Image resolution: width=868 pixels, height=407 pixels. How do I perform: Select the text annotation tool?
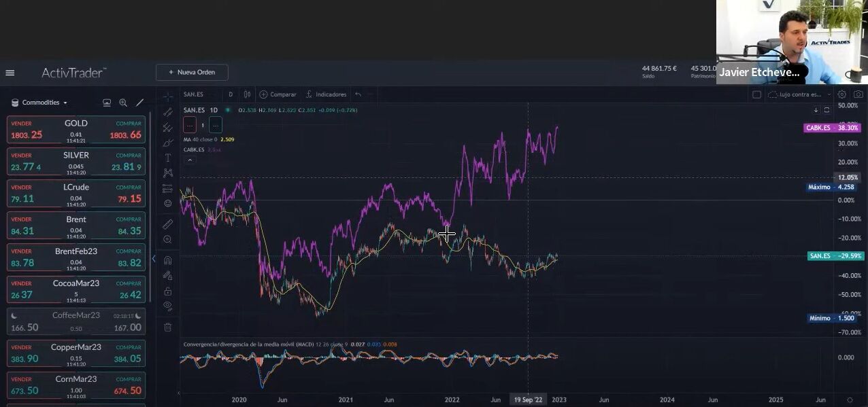(167, 158)
